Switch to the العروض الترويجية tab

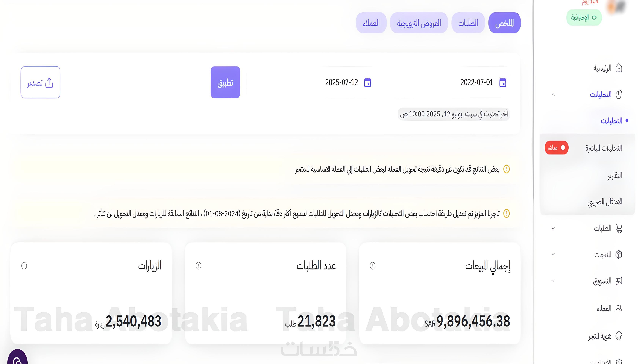[x=419, y=23]
